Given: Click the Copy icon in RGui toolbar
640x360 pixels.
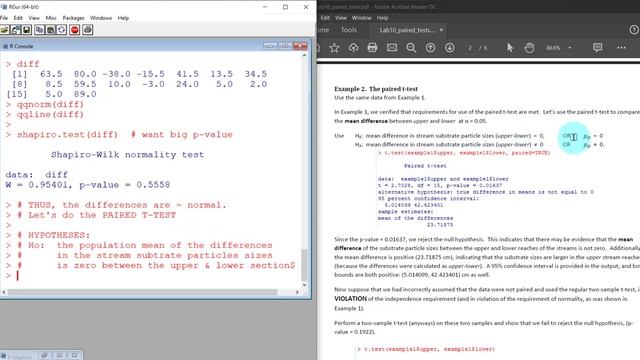Looking at the screenshot, I should click(x=39, y=30).
